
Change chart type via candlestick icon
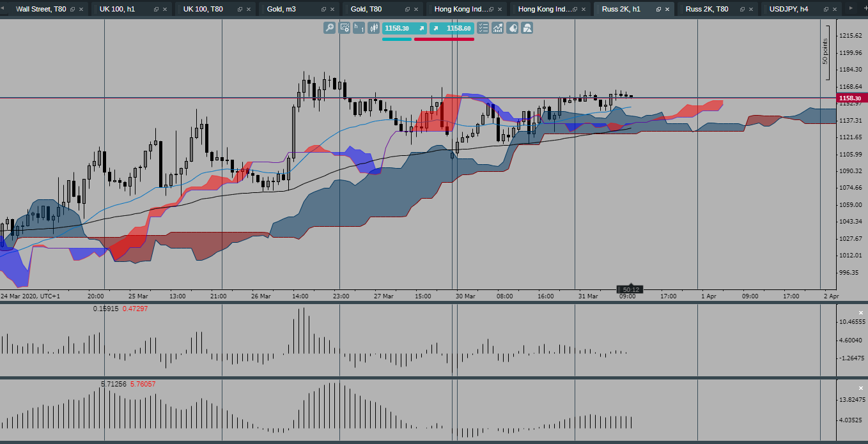(x=373, y=28)
